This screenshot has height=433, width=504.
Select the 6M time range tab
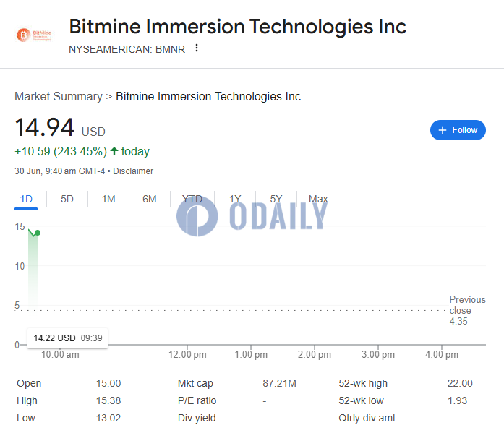click(x=149, y=199)
